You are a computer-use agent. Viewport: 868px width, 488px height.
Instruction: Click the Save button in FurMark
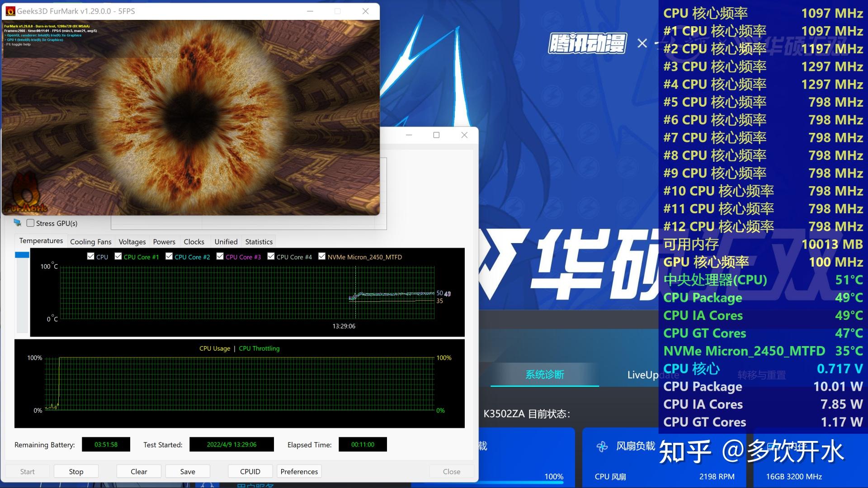[x=187, y=471]
